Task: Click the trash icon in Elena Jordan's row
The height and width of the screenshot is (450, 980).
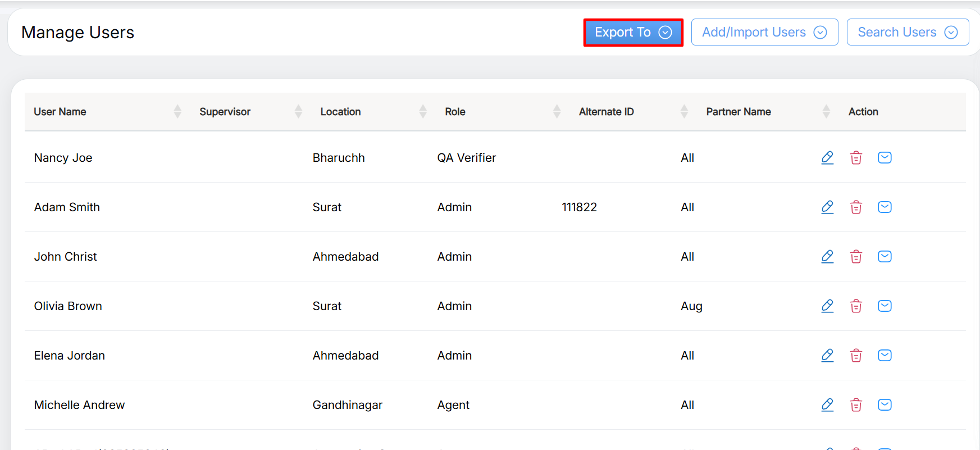Action: click(856, 356)
